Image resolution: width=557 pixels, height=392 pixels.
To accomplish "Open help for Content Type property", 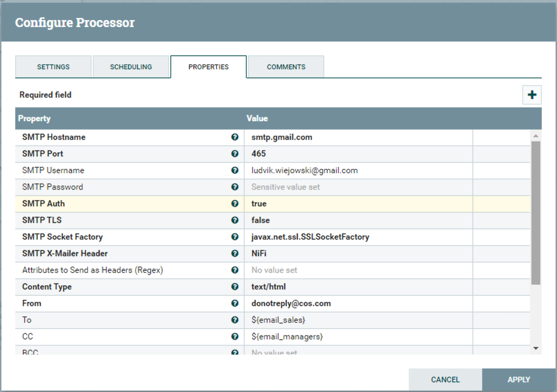I will click(x=235, y=287).
